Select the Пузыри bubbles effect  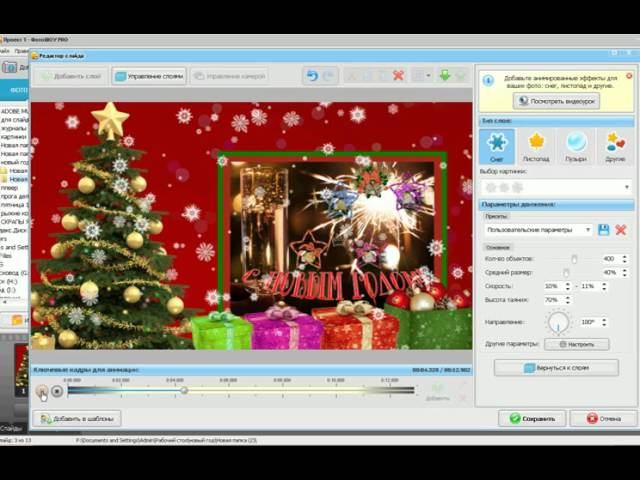click(576, 146)
